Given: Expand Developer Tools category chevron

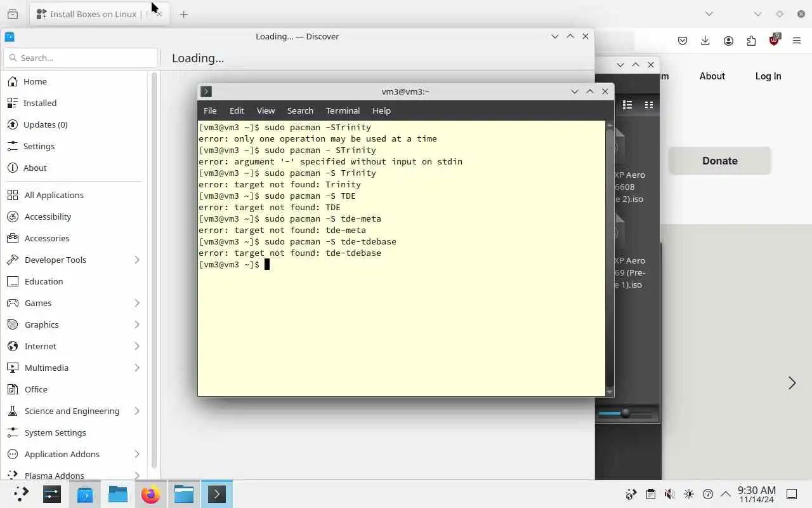Looking at the screenshot, I should click(x=137, y=260).
